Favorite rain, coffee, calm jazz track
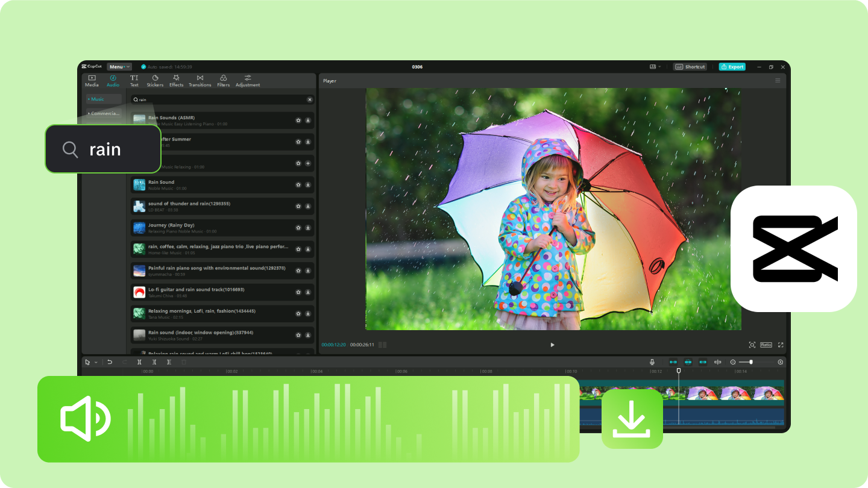 (x=298, y=249)
